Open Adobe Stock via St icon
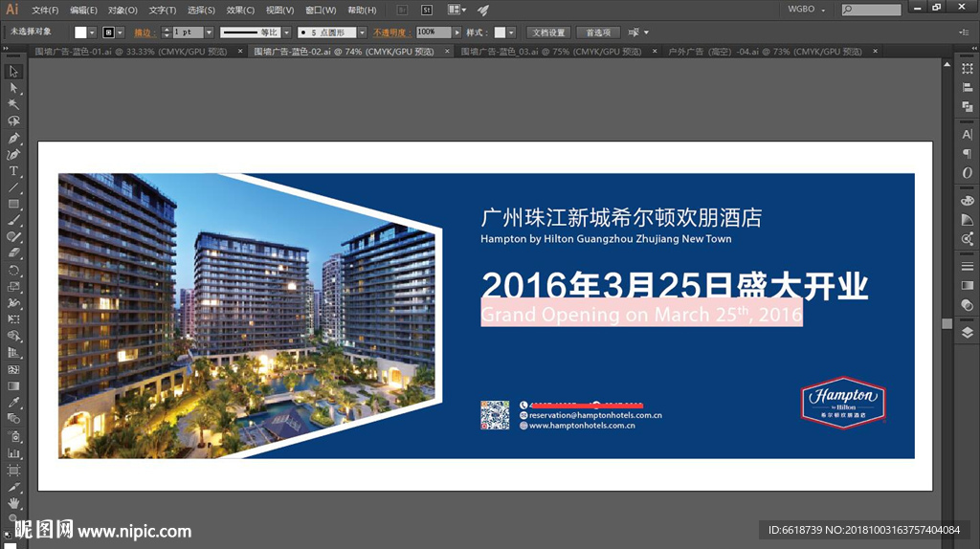Image resolution: width=980 pixels, height=549 pixels. [427, 10]
